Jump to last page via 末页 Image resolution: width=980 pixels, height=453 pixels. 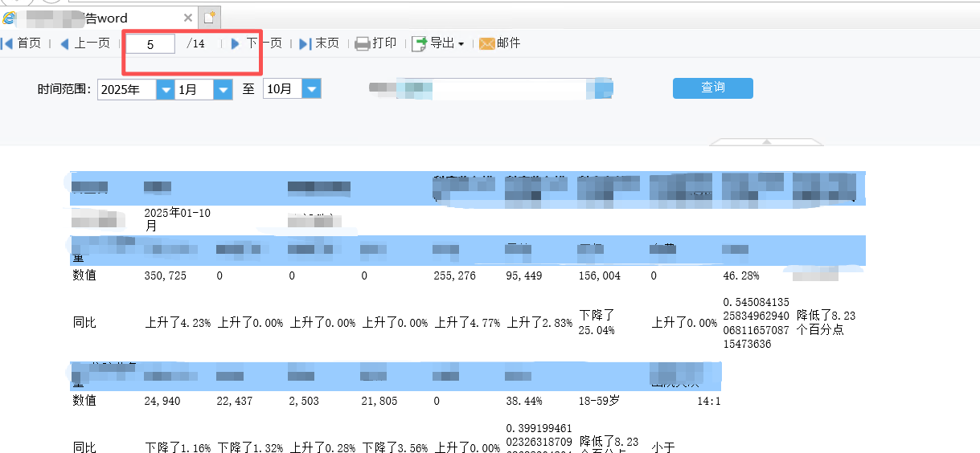point(318,43)
